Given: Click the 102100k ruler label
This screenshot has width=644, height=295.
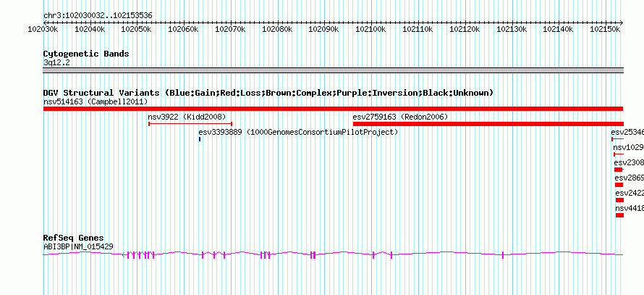Looking at the screenshot, I should (x=370, y=29).
